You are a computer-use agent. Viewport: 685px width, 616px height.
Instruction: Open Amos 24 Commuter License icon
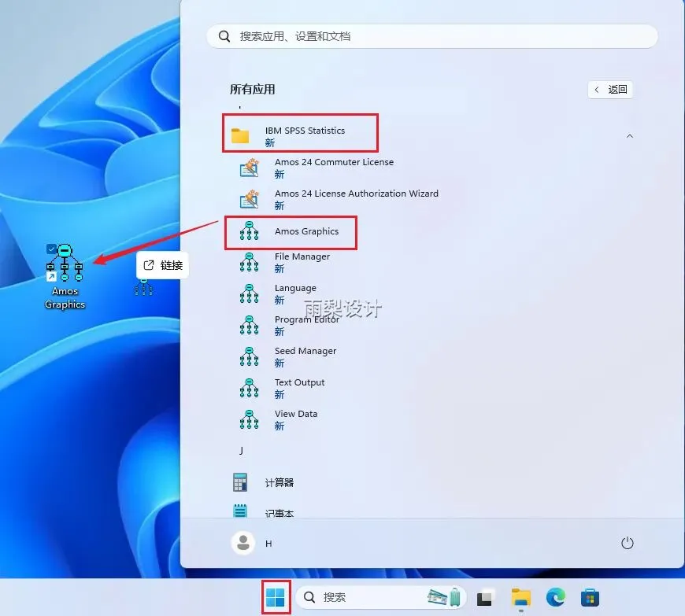[x=250, y=168]
